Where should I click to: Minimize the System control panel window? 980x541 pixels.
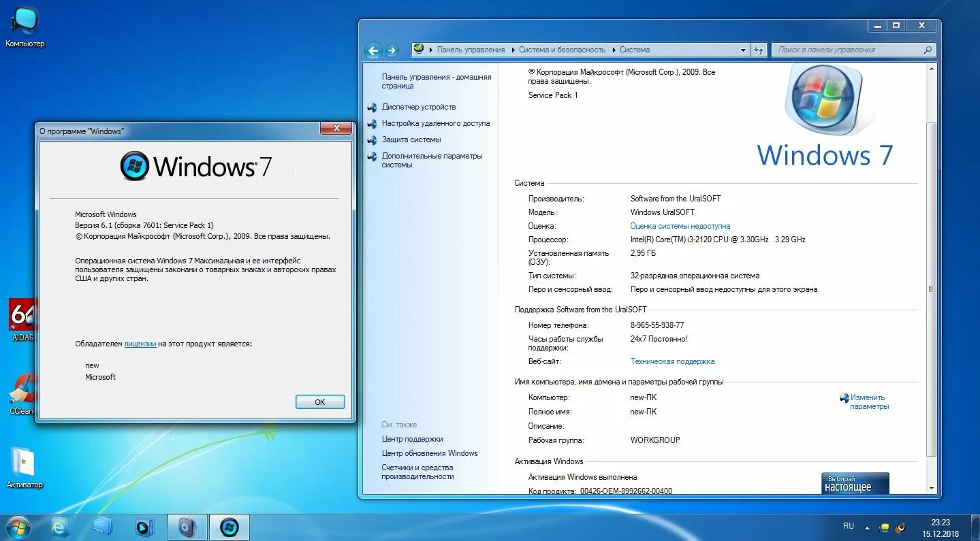click(877, 25)
